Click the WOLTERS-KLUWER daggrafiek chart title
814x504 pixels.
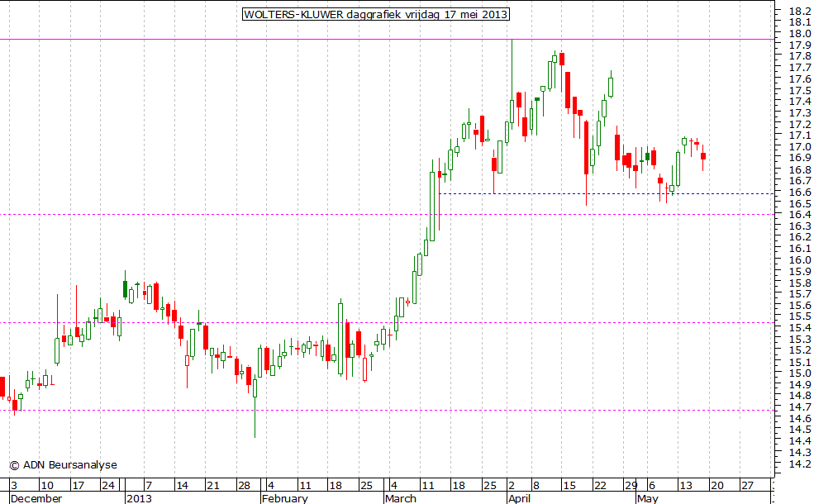[375, 14]
